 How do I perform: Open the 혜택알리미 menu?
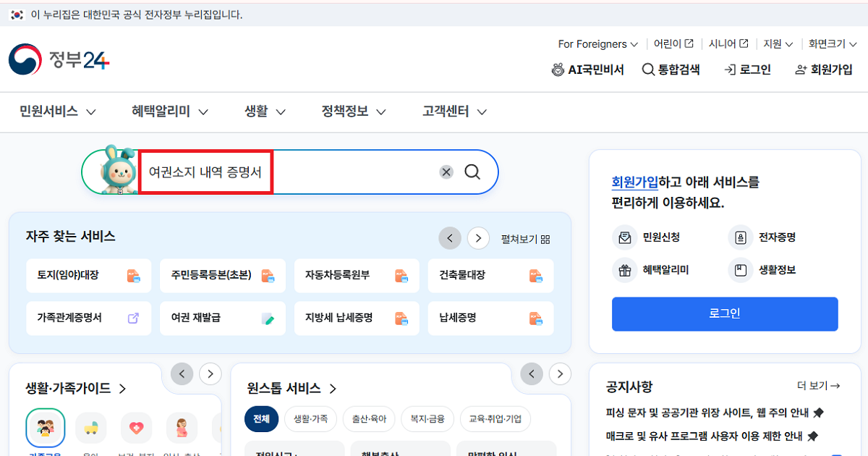click(x=170, y=111)
